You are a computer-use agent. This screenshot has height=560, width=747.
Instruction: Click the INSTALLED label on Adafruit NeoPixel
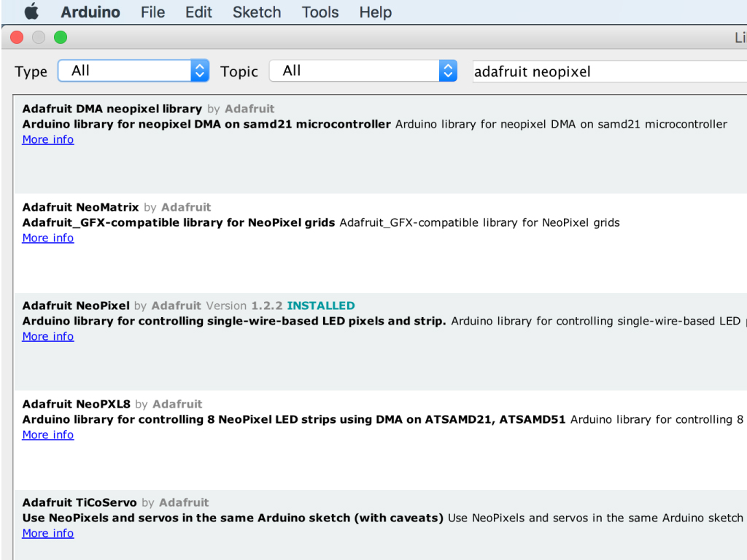click(321, 306)
